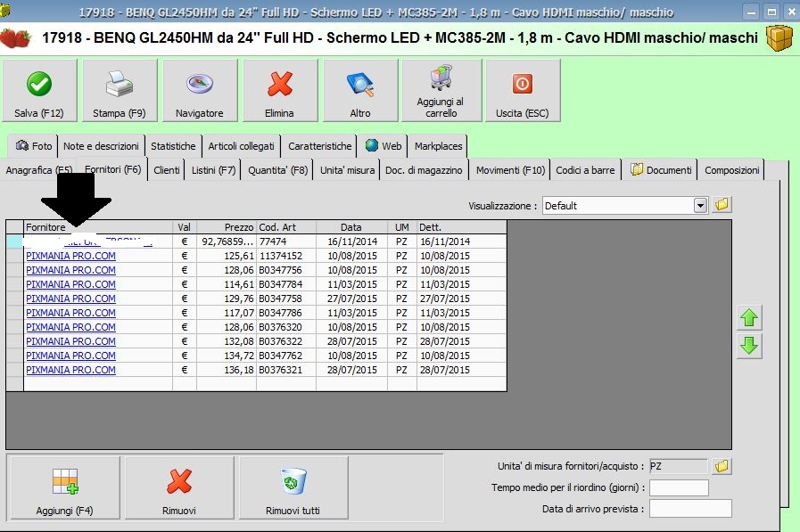800x532 pixels.
Task: Click folder icon next to unit of measure field
Action: pos(722,466)
